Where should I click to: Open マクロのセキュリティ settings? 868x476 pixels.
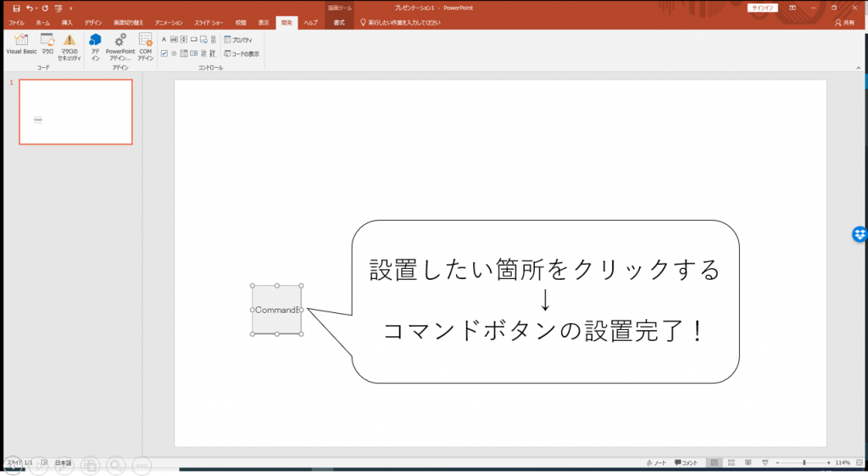pos(70,48)
